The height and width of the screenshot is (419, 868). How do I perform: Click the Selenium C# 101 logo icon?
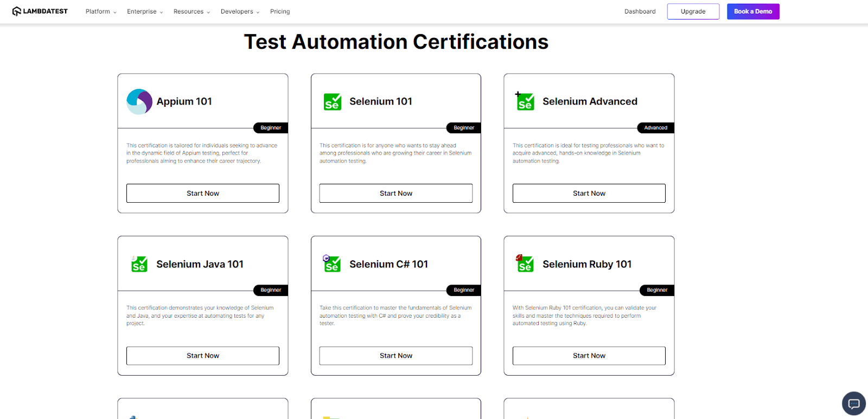tap(331, 263)
